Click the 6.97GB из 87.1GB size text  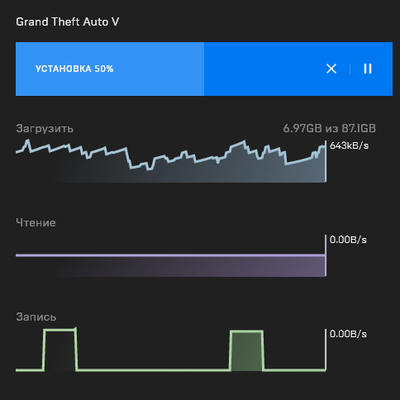(329, 128)
